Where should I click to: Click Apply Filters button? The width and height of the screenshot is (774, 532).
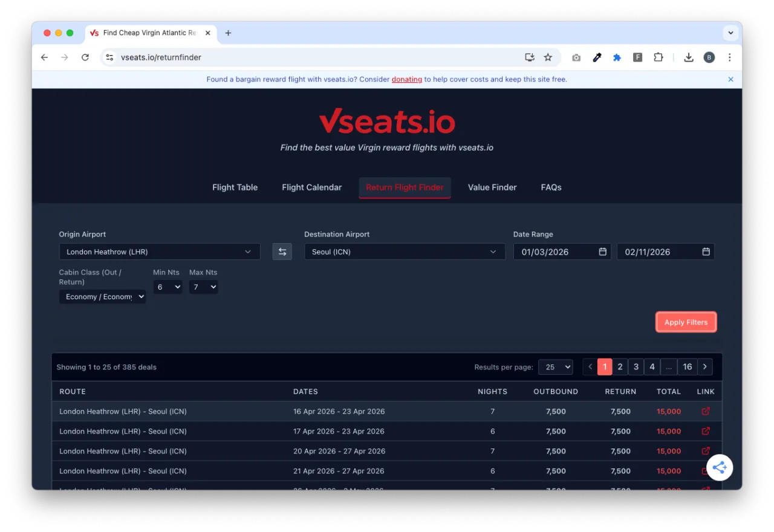pos(686,322)
